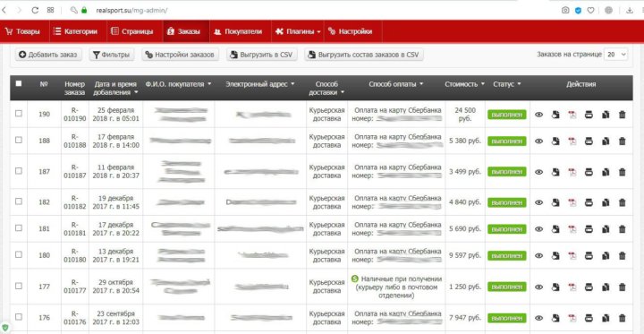The width and height of the screenshot is (644, 334).
Task: Open Настройки заказов
Action: (x=181, y=55)
